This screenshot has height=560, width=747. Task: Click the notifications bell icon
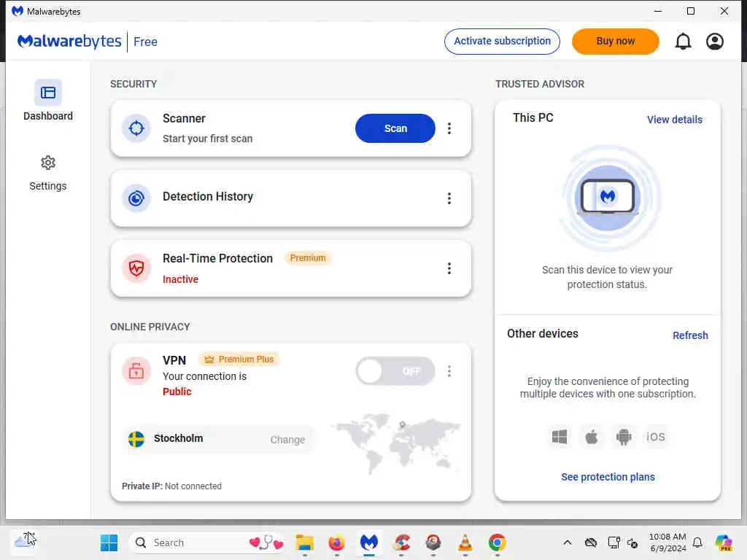[683, 42]
